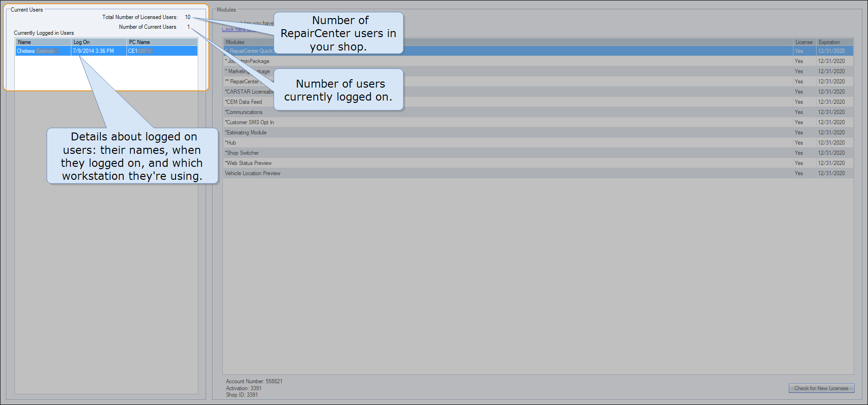The height and width of the screenshot is (405, 868).
Task: Sort logged in users by Name column
Action: (x=43, y=42)
